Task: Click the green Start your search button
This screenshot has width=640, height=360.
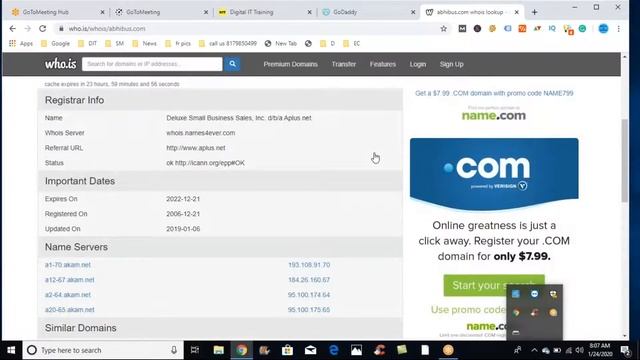Action: coord(494,285)
